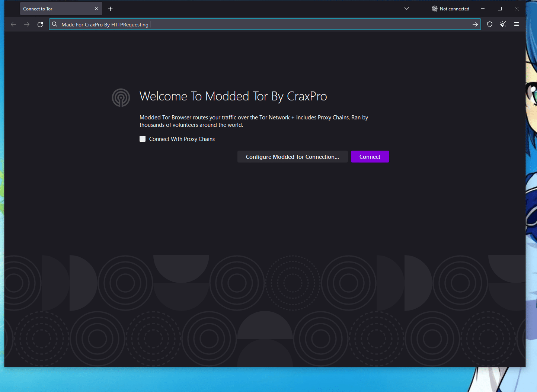Focus the address bar text field
537x392 pixels.
pyautogui.click(x=265, y=25)
